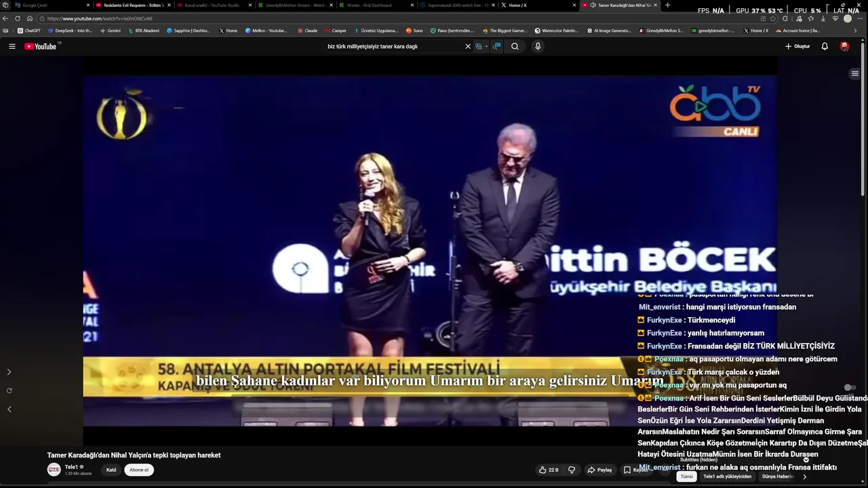Switch to the Residente Evil Requiem tab
Viewport: 868px width, 488px height.
[132, 5]
